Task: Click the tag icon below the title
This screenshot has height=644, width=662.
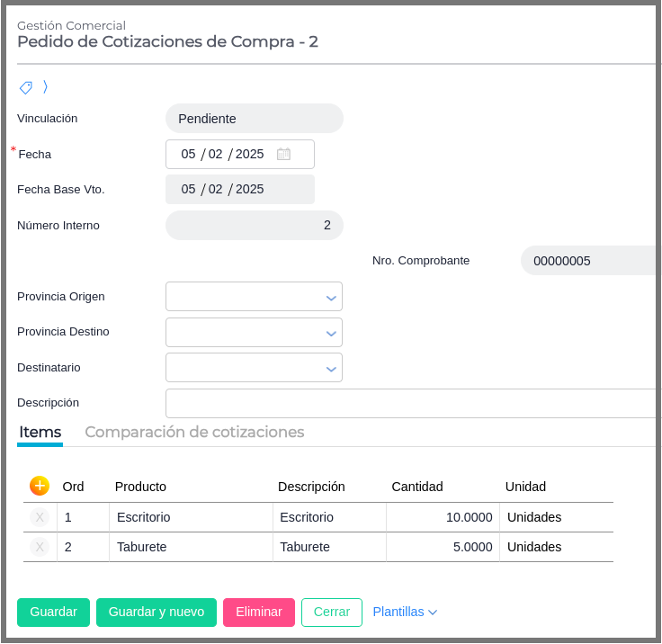Action: pos(26,87)
